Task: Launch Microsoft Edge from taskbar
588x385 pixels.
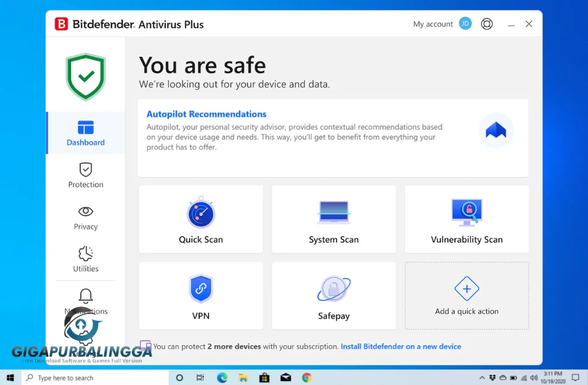Action: point(222,378)
